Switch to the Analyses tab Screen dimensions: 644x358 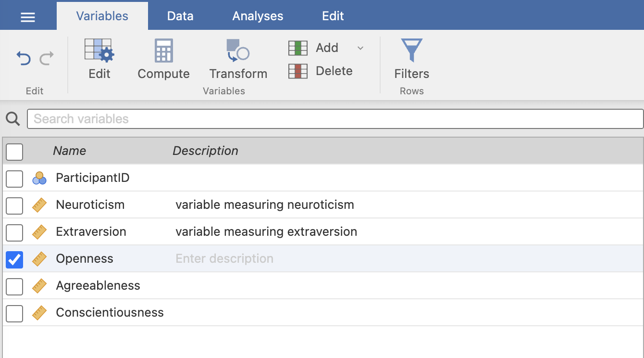coord(258,16)
